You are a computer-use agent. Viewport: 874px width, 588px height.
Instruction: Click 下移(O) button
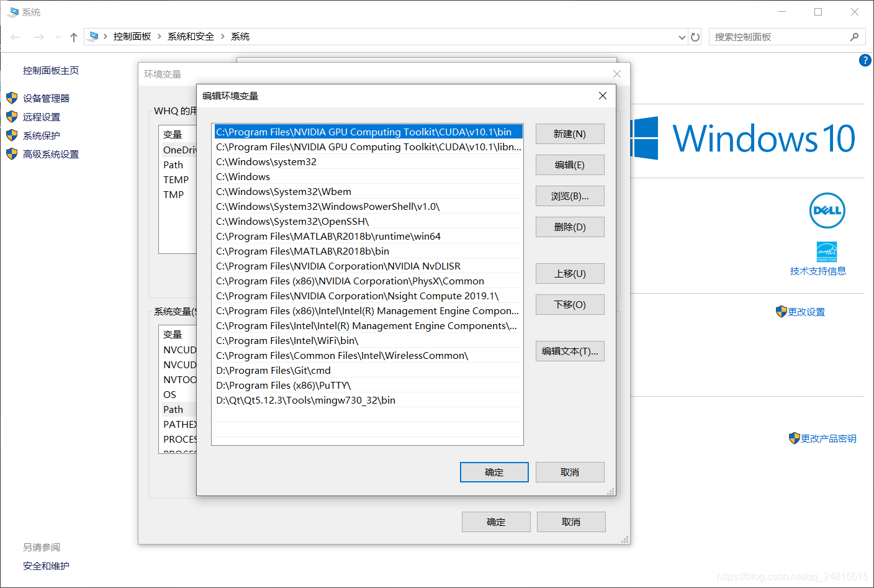570,305
